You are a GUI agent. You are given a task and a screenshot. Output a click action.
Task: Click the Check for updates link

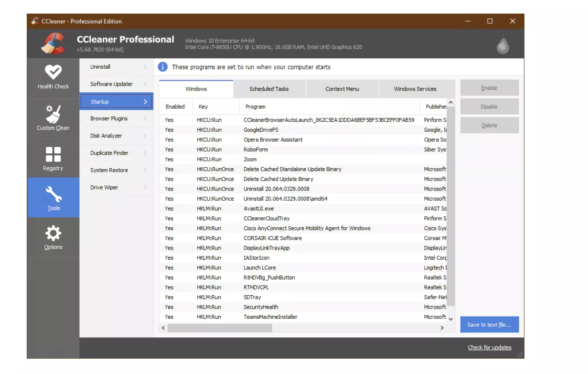tap(489, 347)
